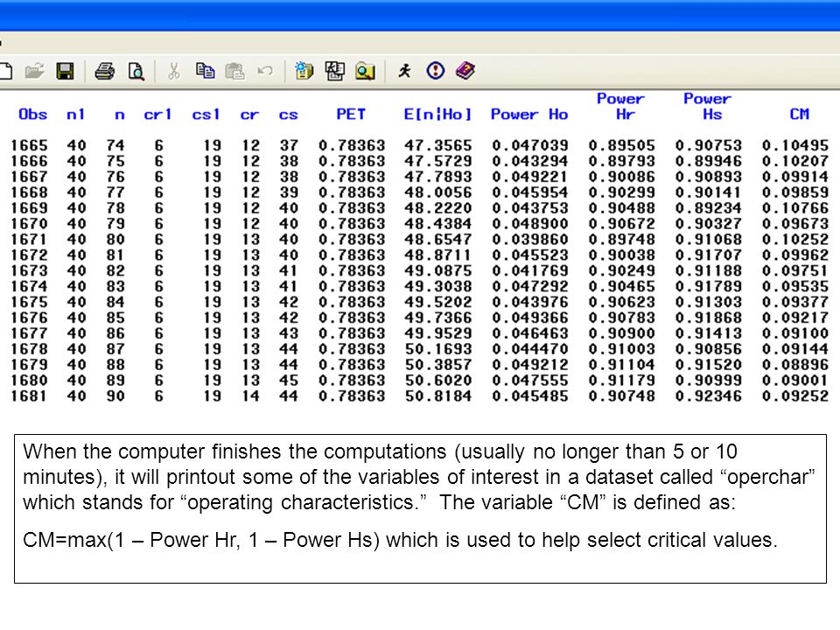This screenshot has width=840, height=630.
Task: Click the Break exclamation circle icon
Action: [x=436, y=71]
